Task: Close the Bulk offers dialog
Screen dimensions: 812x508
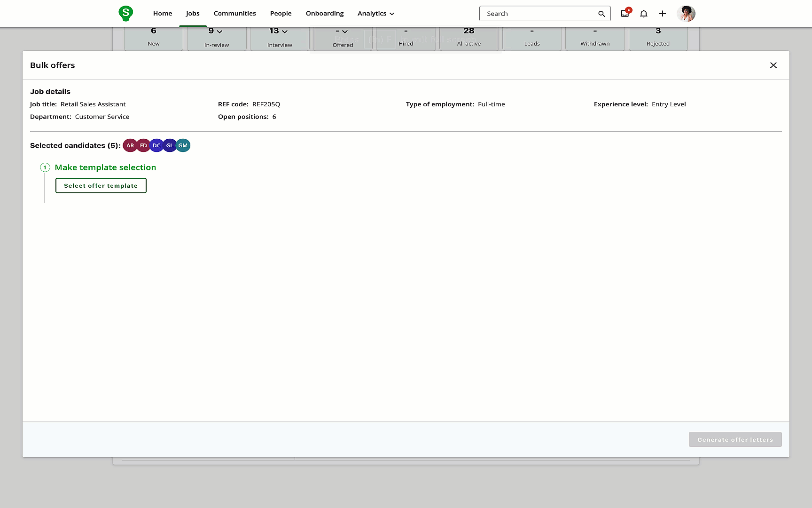Action: pos(773,65)
